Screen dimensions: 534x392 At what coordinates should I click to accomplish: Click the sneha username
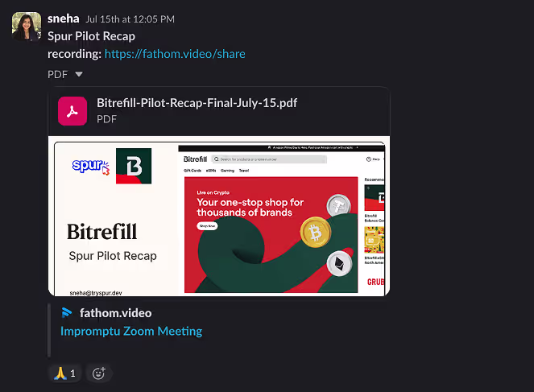[x=64, y=19]
